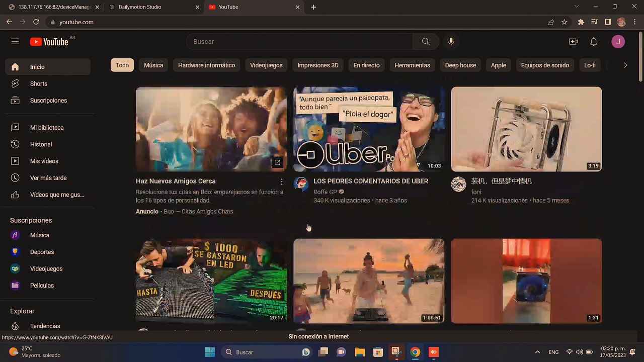This screenshot has height=362, width=644.
Task: Open Tendencias under Explorar
Action: [48, 326]
